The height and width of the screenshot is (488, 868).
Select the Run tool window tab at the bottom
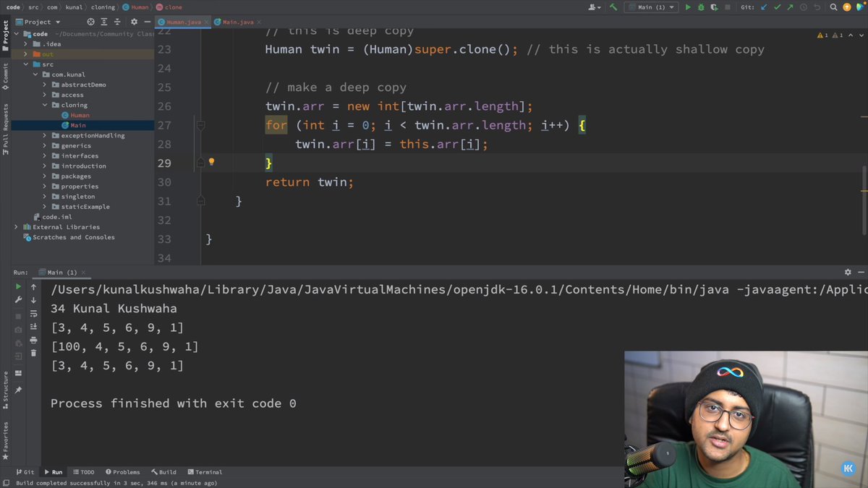pyautogui.click(x=54, y=472)
